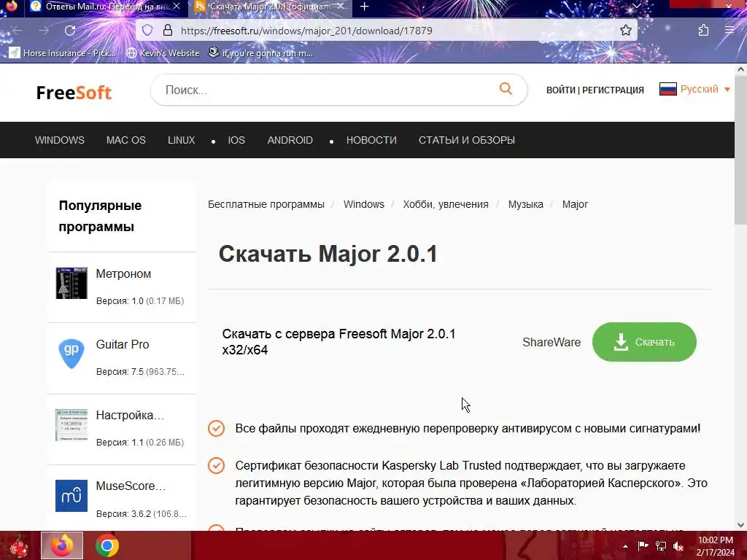Click the padlock site security icon
747x560 pixels.
[x=168, y=31]
